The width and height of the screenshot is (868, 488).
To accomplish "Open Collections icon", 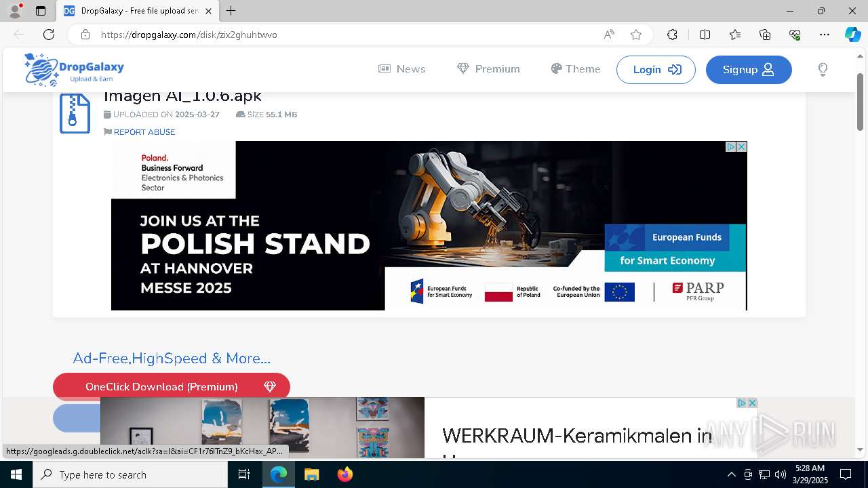I will coord(765,35).
